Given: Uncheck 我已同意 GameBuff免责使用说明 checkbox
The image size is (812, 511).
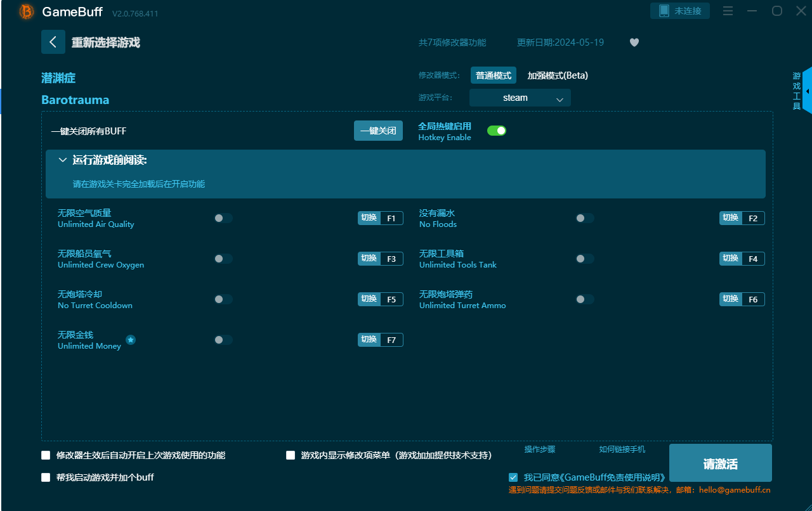Looking at the screenshot, I should point(513,477).
